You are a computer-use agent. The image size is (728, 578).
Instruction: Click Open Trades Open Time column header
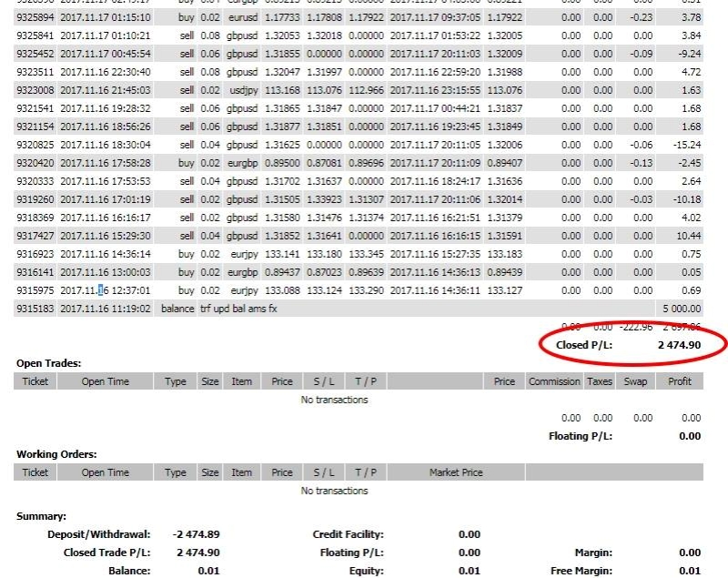pyautogui.click(x=106, y=381)
